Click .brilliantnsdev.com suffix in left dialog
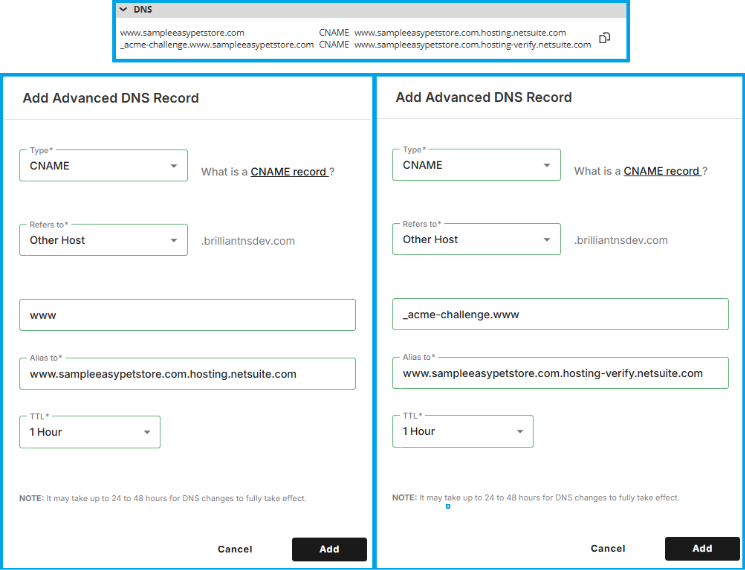This screenshot has height=570, width=745. point(248,241)
